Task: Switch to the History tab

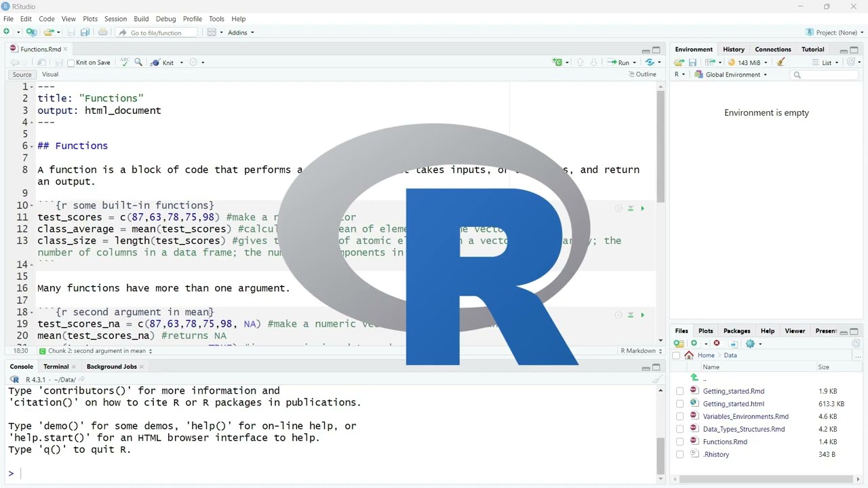Action: pyautogui.click(x=734, y=49)
